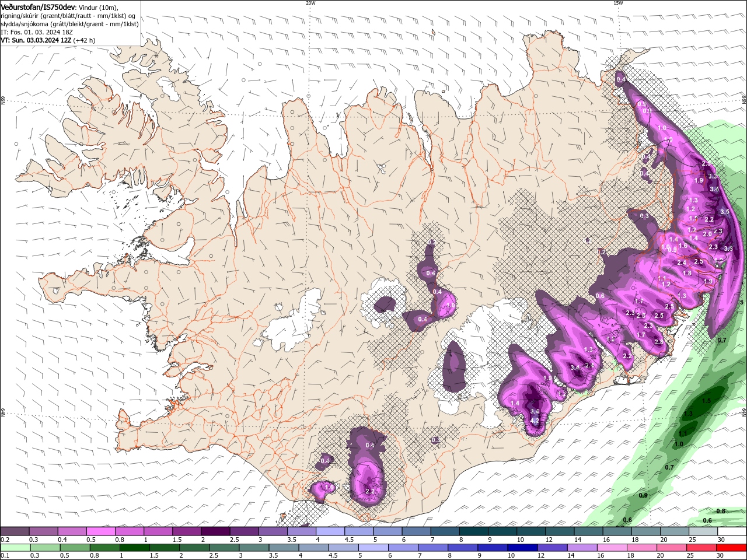Click the snow legend row label 30
Screen dimensions: 747x560
coord(721,540)
